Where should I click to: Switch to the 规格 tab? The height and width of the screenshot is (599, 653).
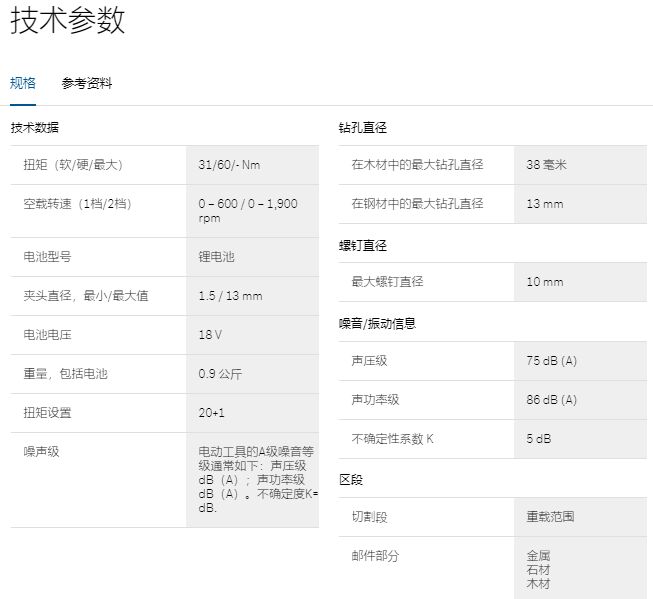click(23, 83)
